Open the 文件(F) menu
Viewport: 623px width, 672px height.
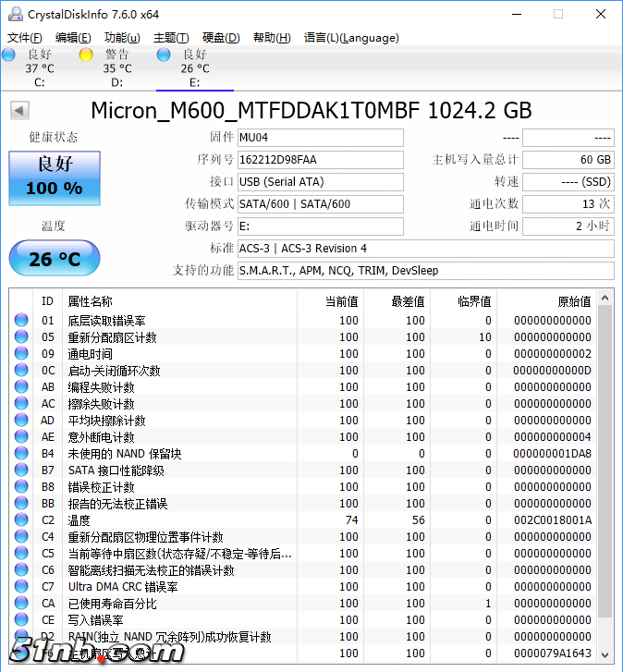[25, 38]
